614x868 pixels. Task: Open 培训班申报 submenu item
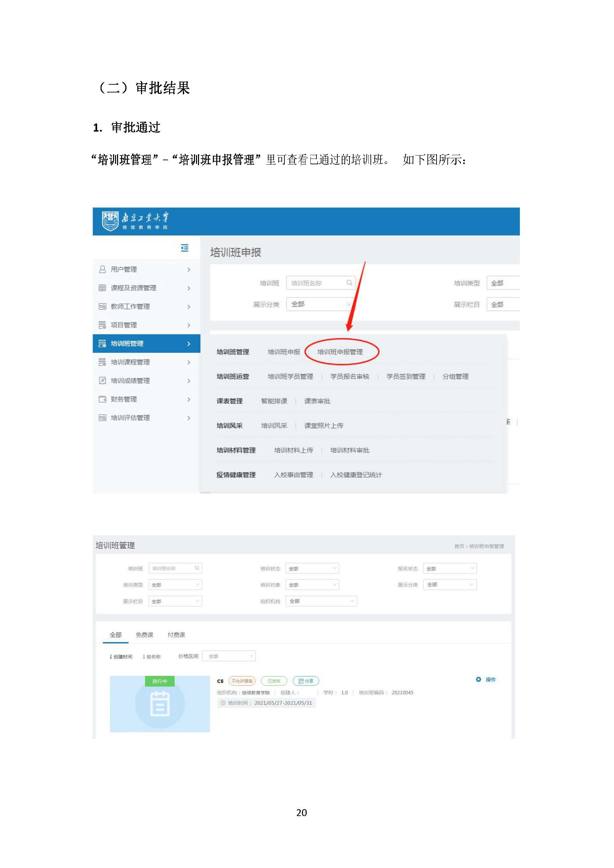284,352
